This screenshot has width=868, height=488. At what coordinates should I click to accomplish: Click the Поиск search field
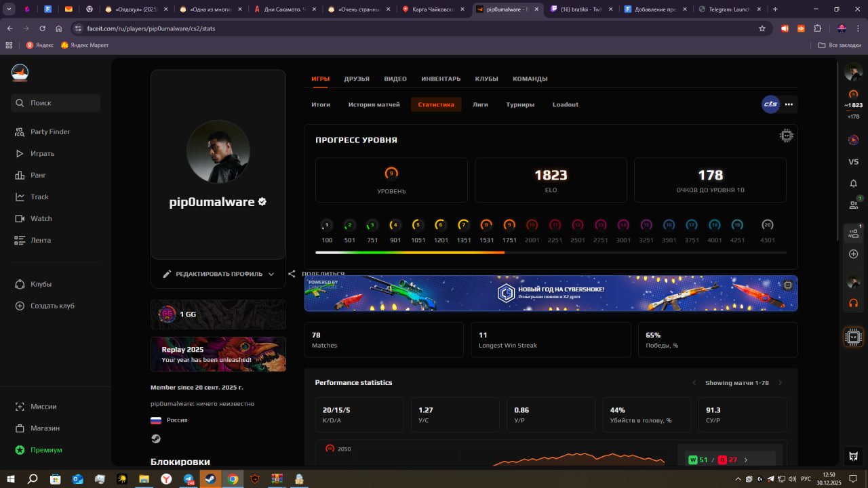[56, 103]
